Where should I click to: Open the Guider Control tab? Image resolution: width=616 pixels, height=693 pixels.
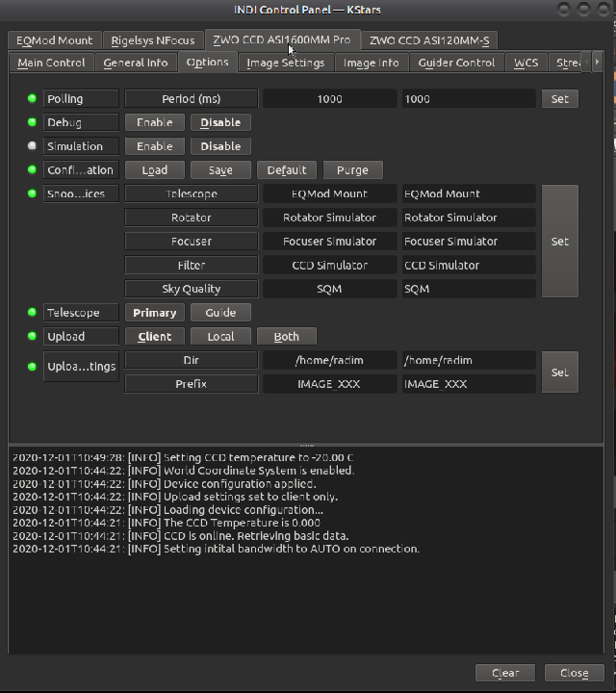click(456, 63)
